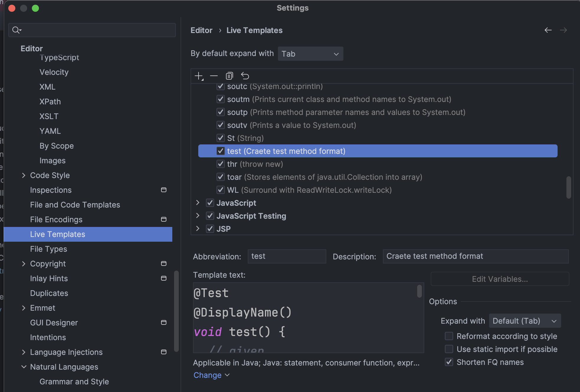Screen dimensions: 580x392
Task: Enable Reformat according to style
Action: click(449, 336)
